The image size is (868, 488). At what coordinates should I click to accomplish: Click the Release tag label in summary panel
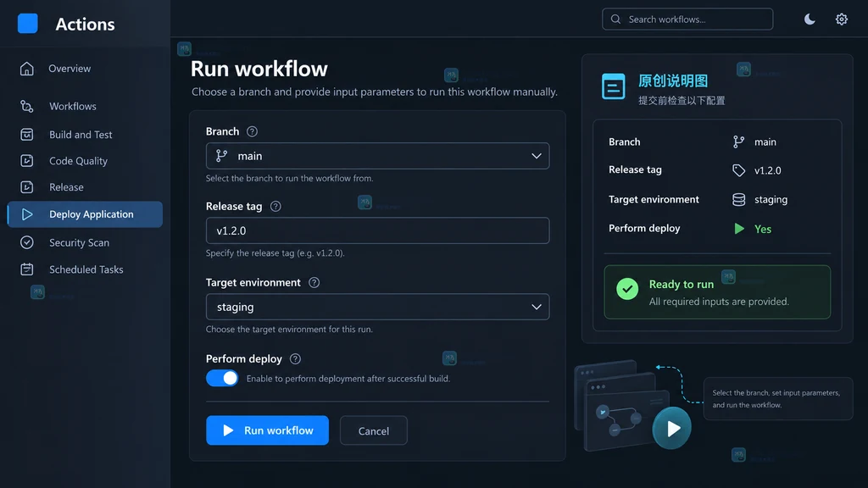635,169
